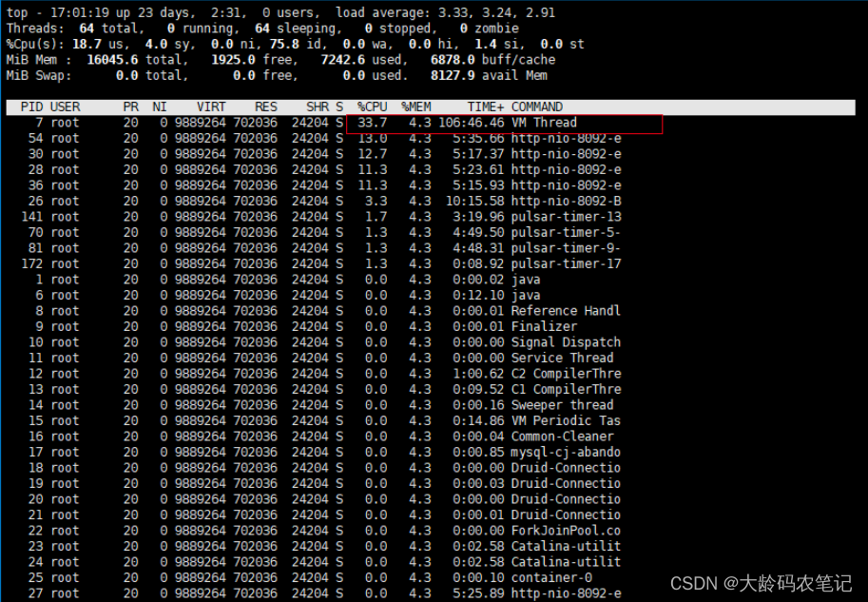
Task: Click the 'Common-Cleaner' command
Action: tap(563, 437)
